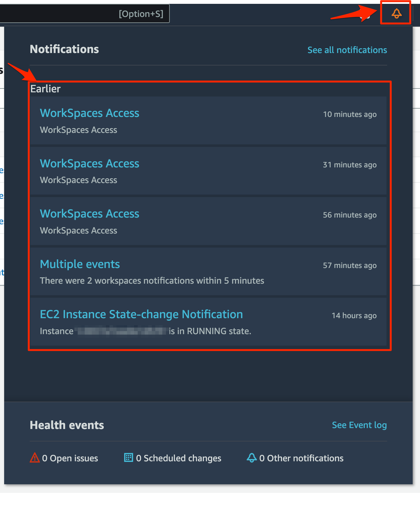
Task: Click the 'See Event log' link
Action: click(359, 425)
